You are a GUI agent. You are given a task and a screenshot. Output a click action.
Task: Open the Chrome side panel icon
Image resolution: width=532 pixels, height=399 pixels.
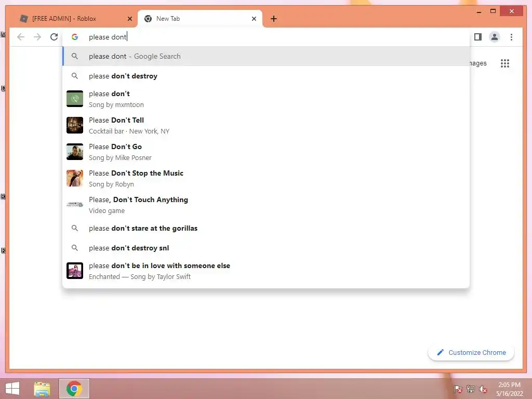pos(478,37)
